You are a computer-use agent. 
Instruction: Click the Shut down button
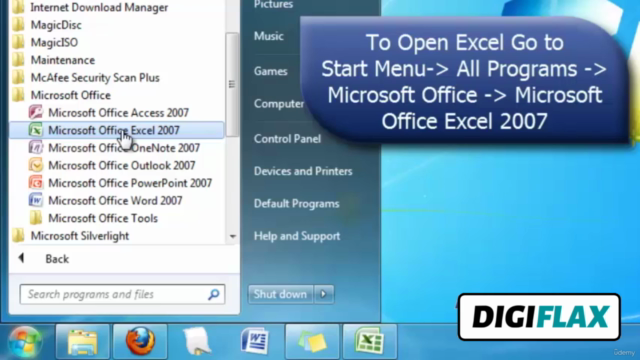coord(280,294)
